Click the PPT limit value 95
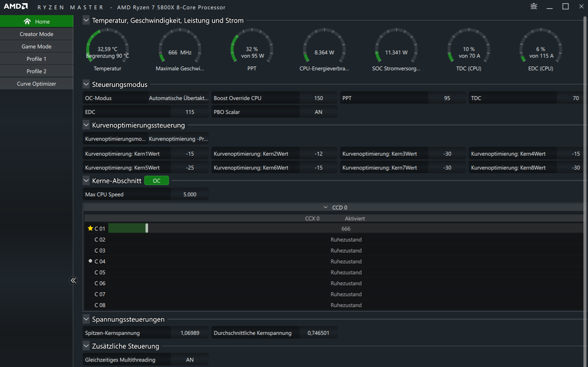588x367 pixels. [447, 98]
